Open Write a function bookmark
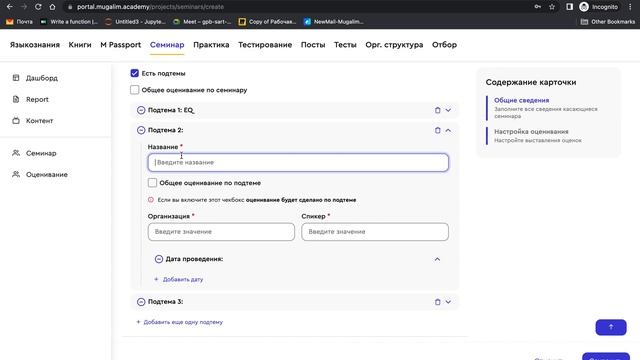 (69, 22)
